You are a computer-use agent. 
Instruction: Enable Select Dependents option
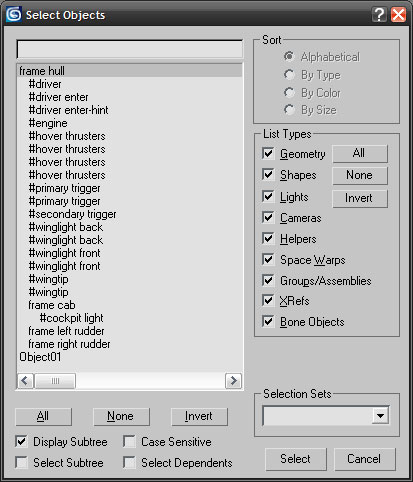point(129,463)
